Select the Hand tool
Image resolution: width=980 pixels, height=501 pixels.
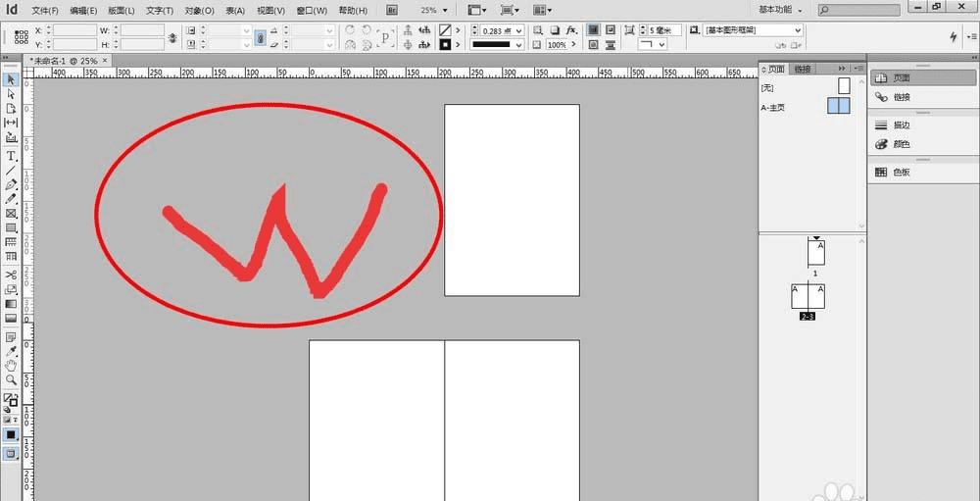pos(11,366)
